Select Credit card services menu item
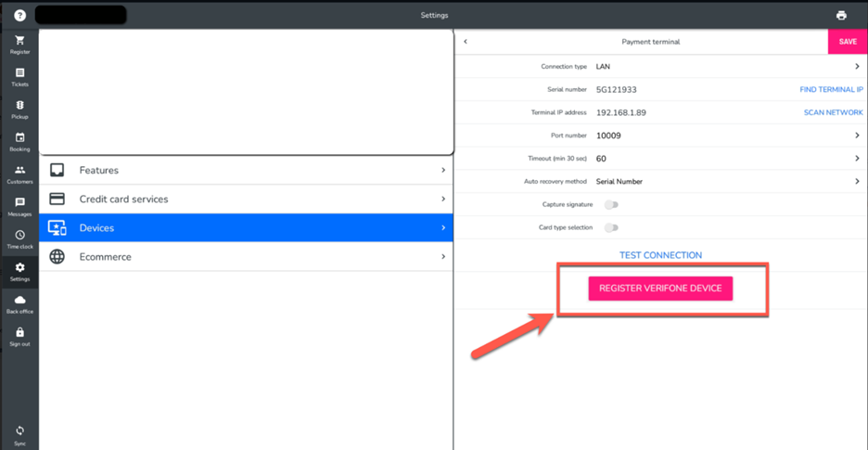Screen dimensions: 868x450 246,199
